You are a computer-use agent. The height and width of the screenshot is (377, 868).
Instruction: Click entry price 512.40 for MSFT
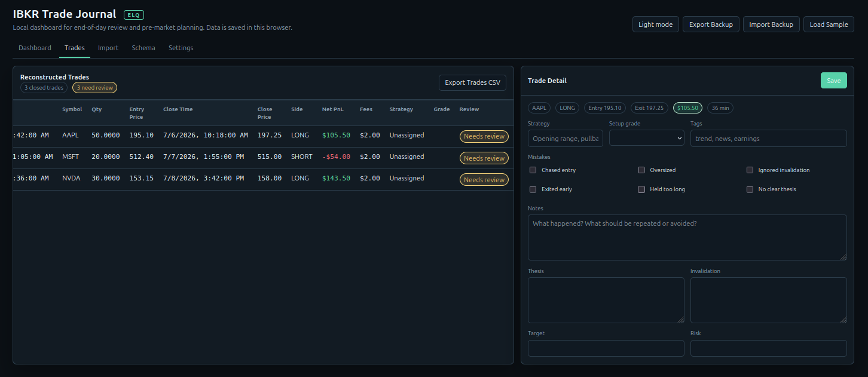pyautogui.click(x=142, y=157)
